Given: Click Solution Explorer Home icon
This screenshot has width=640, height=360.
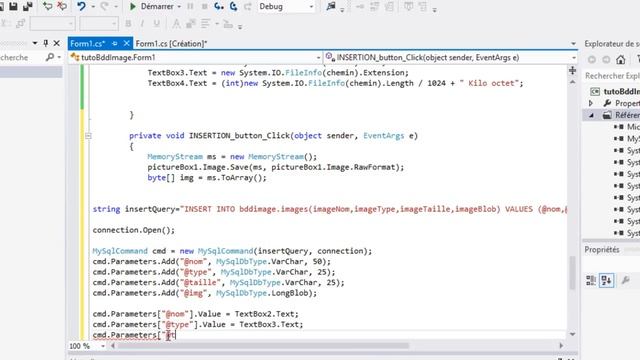Looking at the screenshot, I should [621, 60].
